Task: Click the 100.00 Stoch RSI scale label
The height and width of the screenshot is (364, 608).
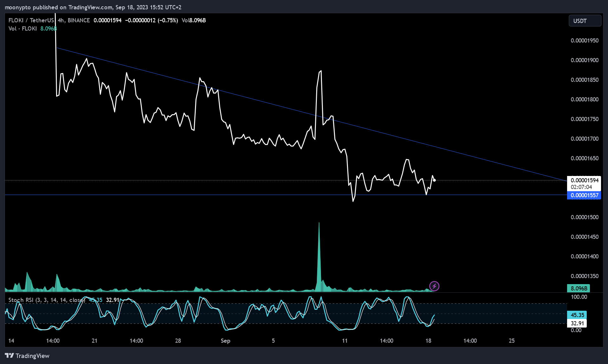Action: tap(579, 297)
